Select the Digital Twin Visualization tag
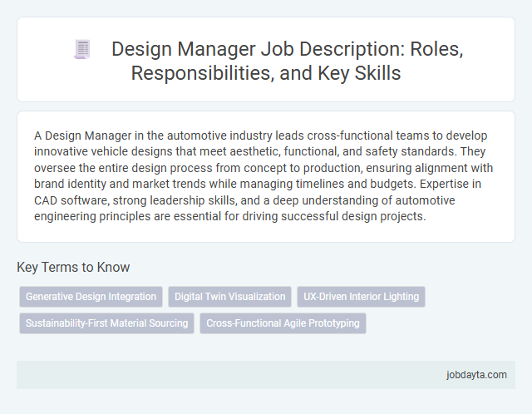Viewport: 532px width, 414px height. 229,297
